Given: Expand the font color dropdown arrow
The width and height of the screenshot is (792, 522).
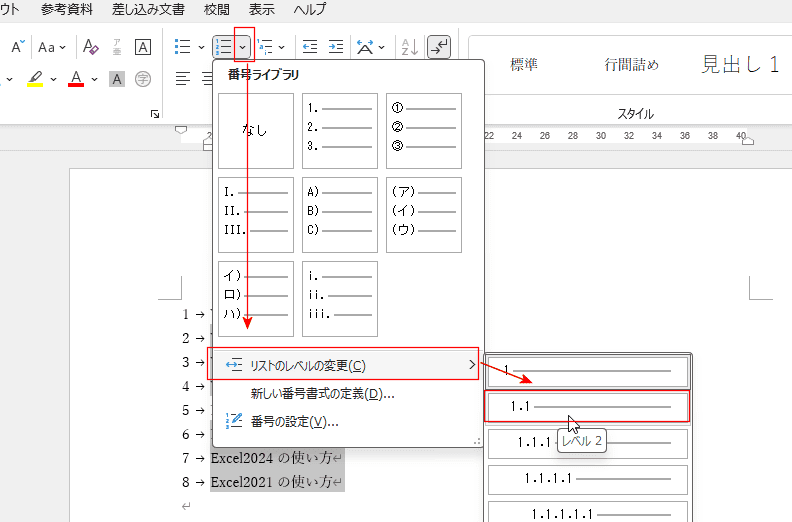Looking at the screenshot, I should [x=94, y=79].
